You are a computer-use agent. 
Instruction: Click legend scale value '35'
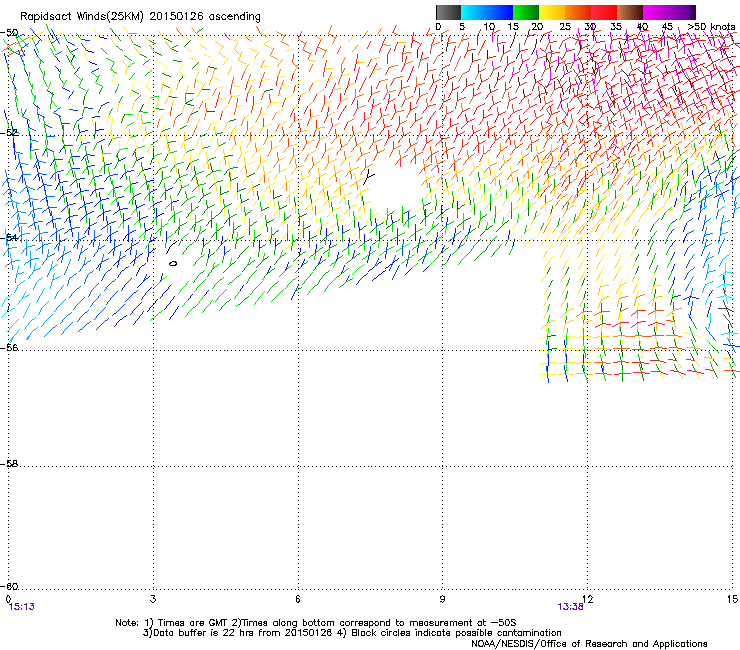click(x=616, y=27)
